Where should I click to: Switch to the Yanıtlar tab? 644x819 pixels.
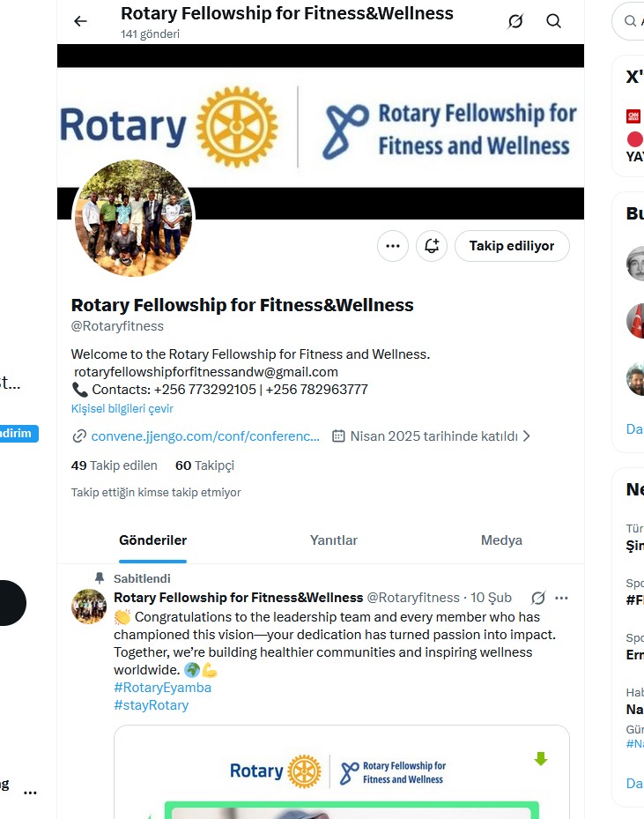tap(334, 540)
